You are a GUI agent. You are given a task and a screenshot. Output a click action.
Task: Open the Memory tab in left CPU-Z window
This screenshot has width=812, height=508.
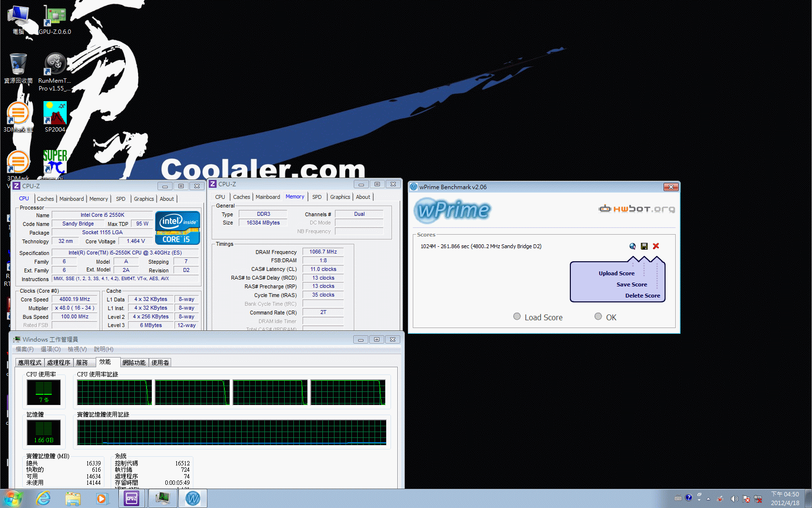[x=99, y=199]
